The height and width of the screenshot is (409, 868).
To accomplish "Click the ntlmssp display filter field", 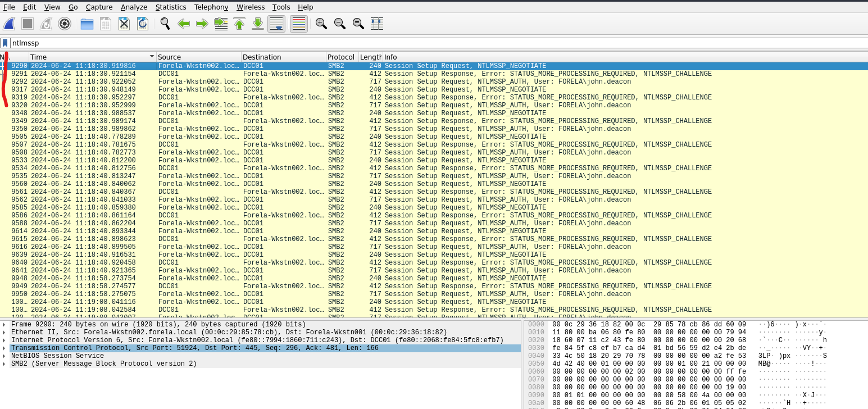I will point(438,43).
